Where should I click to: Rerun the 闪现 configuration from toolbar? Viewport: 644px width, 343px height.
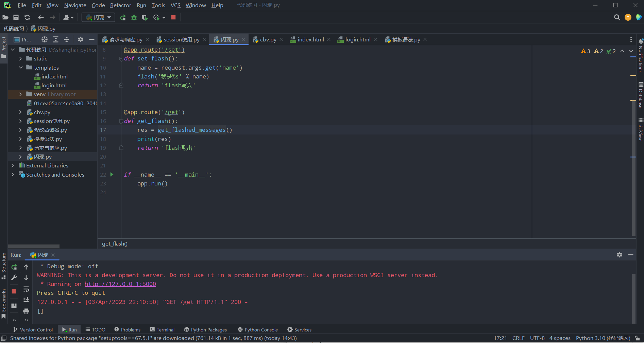(x=123, y=17)
